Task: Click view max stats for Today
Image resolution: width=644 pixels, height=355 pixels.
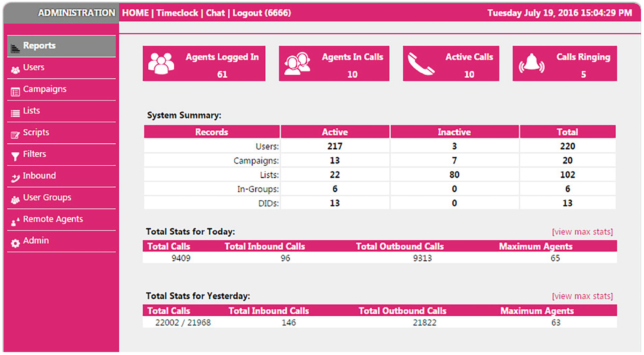Action: (x=582, y=232)
